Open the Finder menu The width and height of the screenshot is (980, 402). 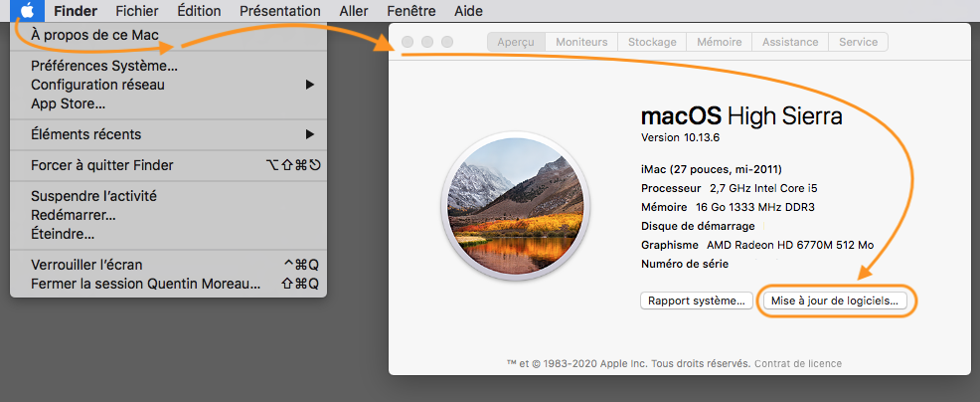pos(75,11)
